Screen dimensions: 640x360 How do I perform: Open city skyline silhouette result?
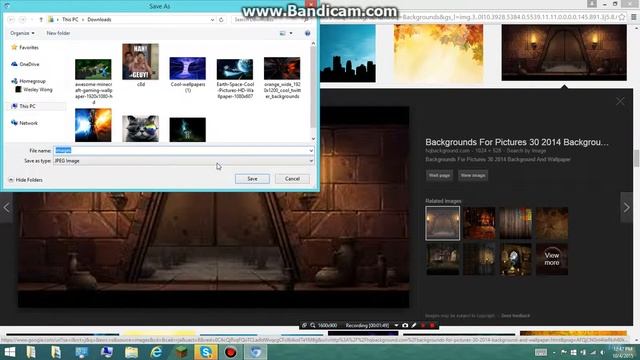pos(348,53)
